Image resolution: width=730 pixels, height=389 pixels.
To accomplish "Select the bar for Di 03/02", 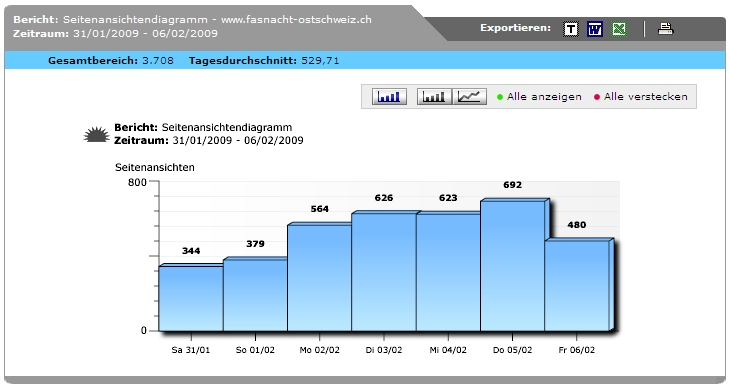I will [x=384, y=271].
